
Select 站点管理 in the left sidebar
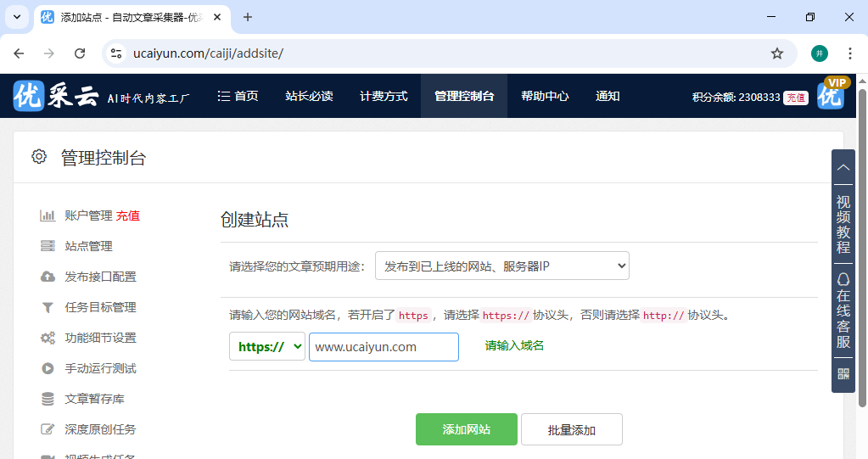point(88,246)
